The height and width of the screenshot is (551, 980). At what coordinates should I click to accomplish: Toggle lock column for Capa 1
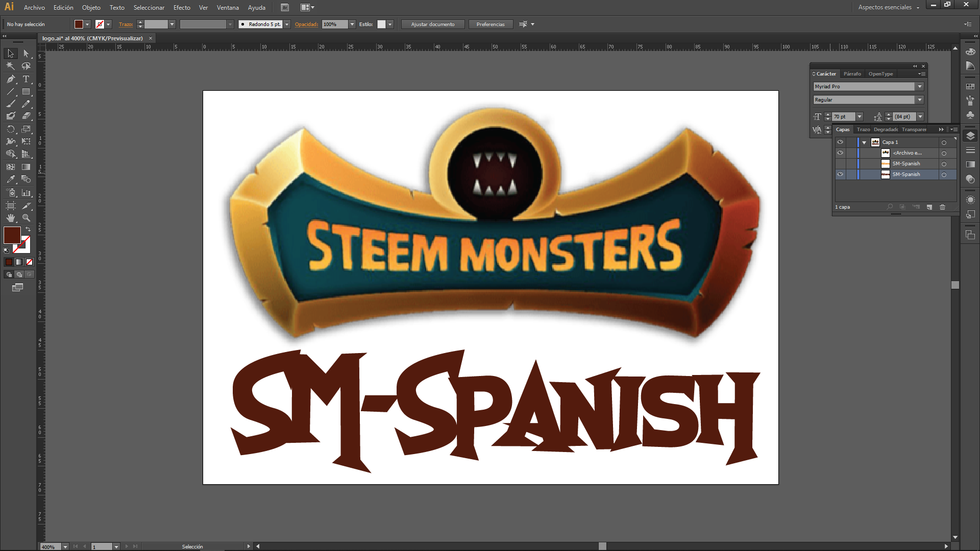pyautogui.click(x=850, y=142)
